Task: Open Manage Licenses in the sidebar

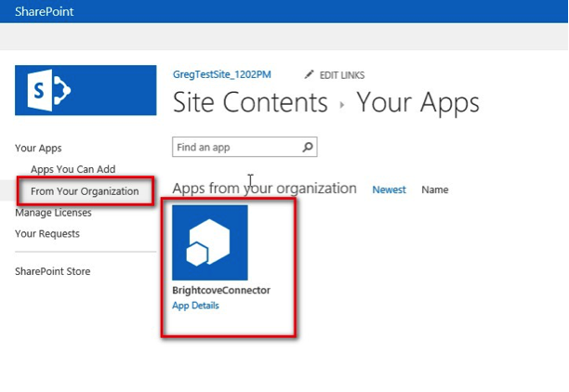Action: click(53, 213)
